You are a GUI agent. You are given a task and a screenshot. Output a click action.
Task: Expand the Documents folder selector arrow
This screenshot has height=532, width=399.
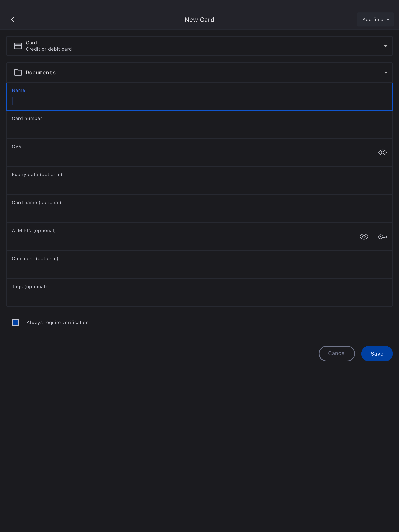(385, 72)
